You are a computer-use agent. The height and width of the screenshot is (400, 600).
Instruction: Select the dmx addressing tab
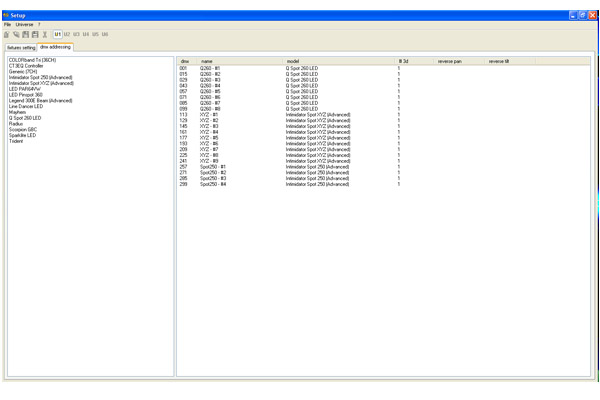56,47
